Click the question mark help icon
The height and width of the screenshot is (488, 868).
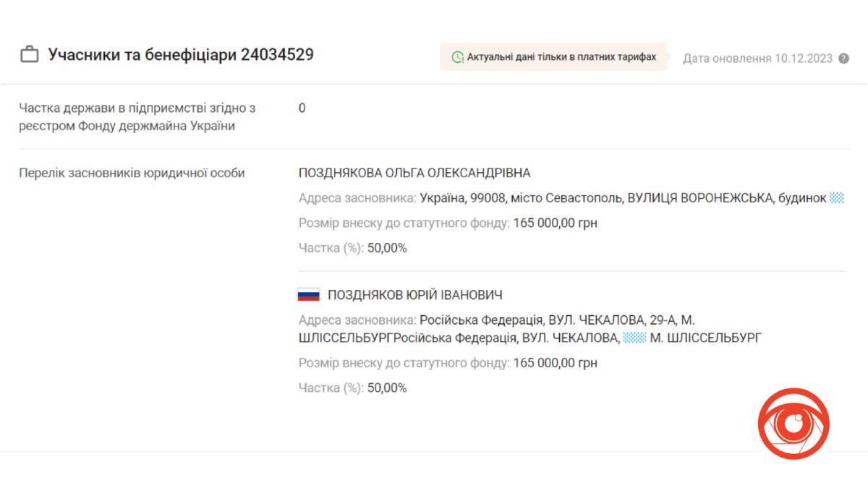coord(843,59)
